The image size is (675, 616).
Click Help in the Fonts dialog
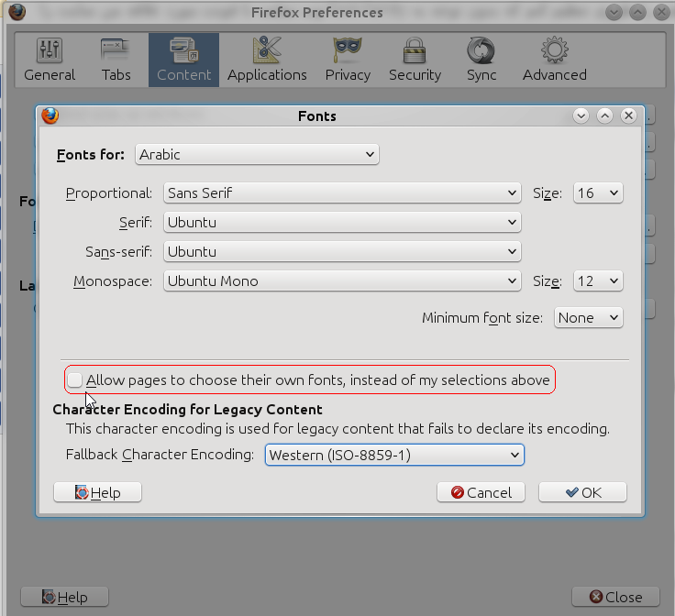coord(97,492)
